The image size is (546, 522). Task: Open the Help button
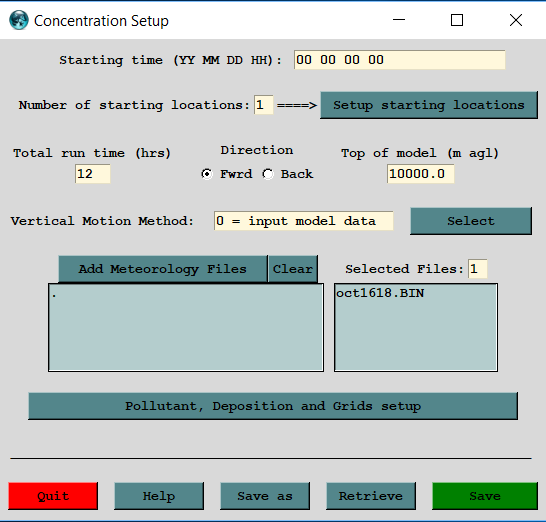tap(159, 496)
